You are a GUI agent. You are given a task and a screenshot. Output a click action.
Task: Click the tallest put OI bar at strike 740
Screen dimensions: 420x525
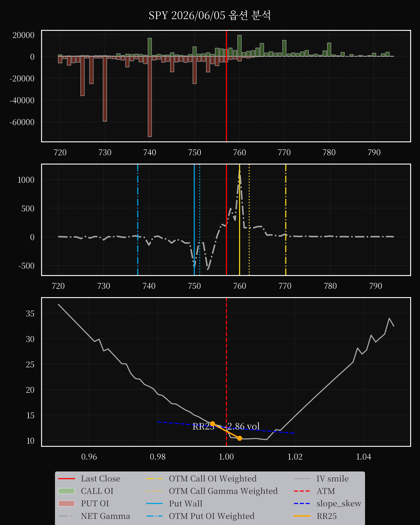(x=150, y=96)
